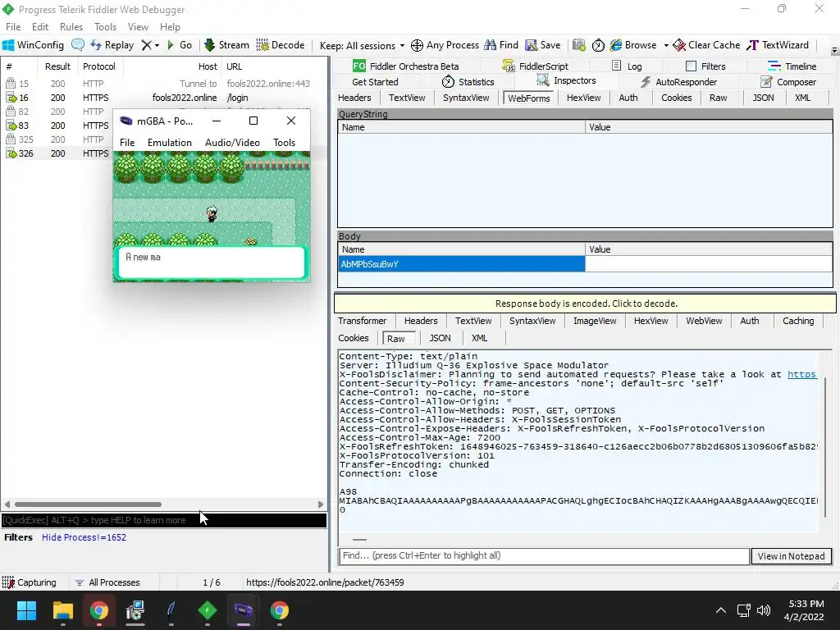Open the FiddlerScript tab
This screenshot has height=630, width=840.
point(535,66)
